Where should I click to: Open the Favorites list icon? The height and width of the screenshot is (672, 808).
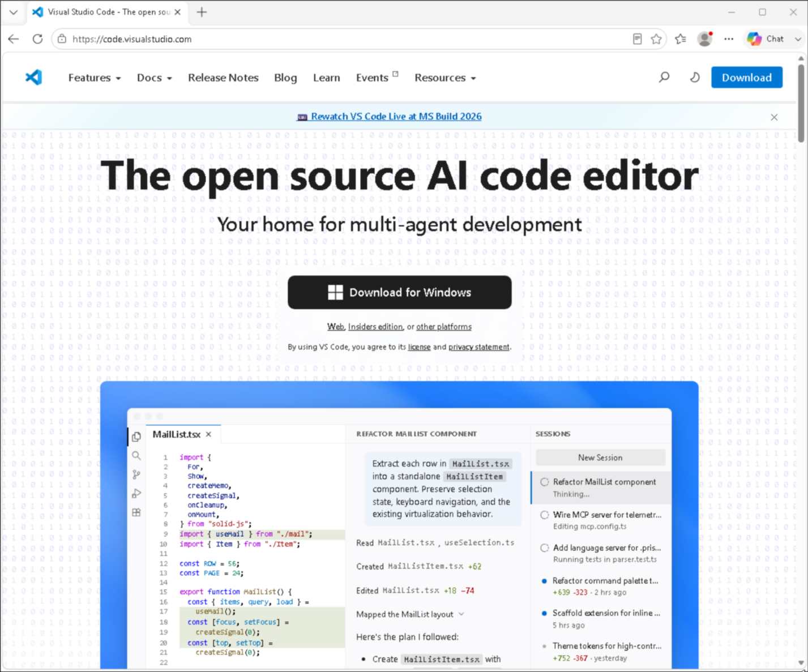tap(681, 39)
